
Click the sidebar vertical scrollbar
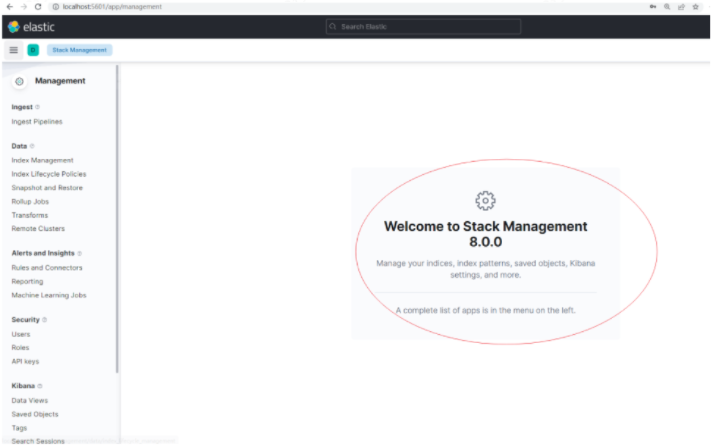117,218
